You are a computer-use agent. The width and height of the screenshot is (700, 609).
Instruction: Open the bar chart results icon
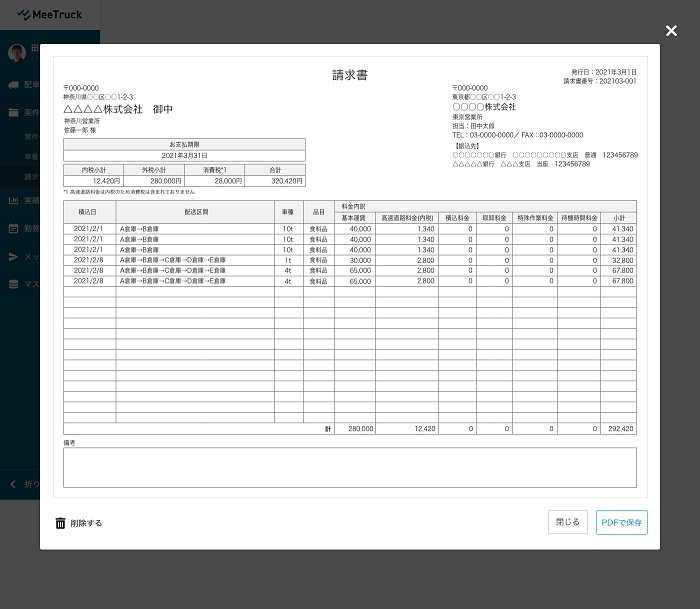coord(14,200)
